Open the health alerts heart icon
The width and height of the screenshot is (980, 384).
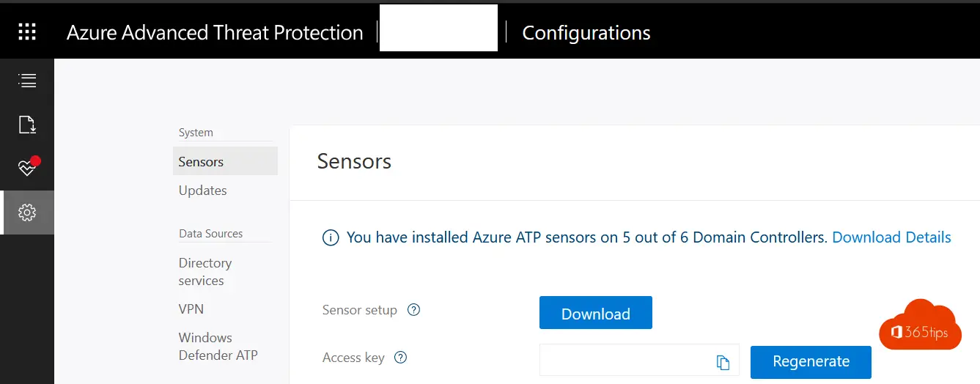(x=27, y=167)
